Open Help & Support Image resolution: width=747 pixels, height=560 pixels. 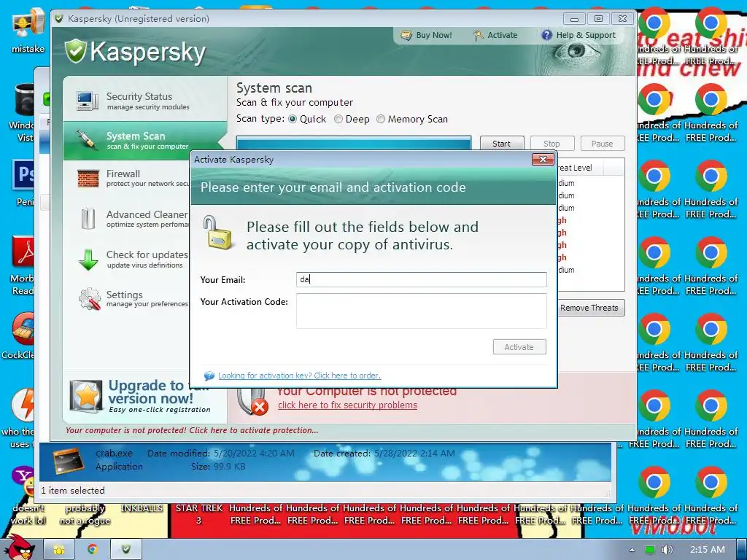tap(578, 35)
